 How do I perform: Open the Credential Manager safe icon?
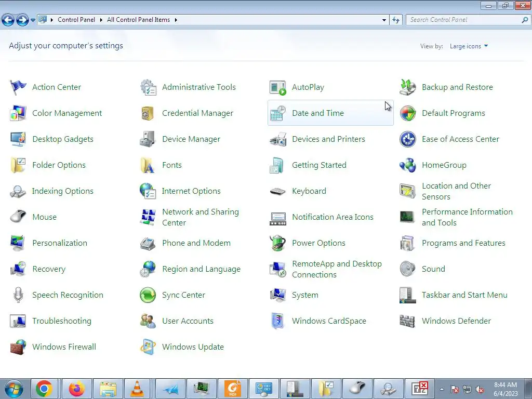click(148, 113)
